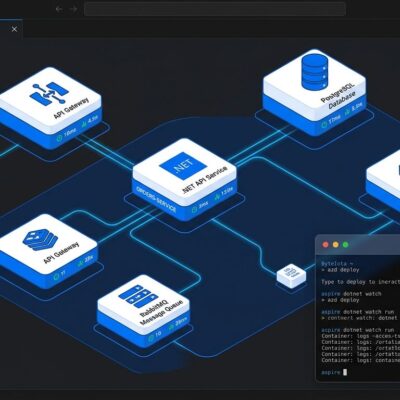Select the .NET API Service label
The image size is (400, 400).
[x=205, y=179]
